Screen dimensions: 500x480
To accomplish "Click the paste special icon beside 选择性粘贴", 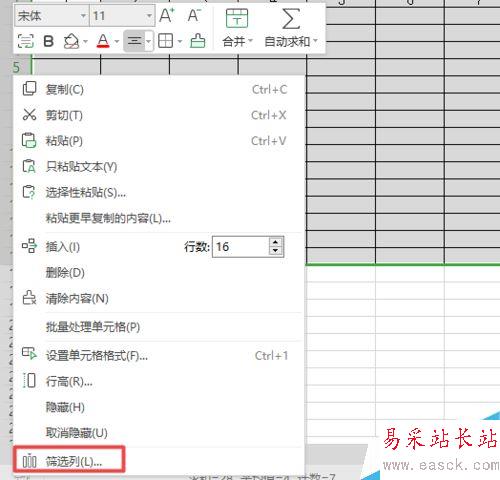I will click(x=29, y=192).
